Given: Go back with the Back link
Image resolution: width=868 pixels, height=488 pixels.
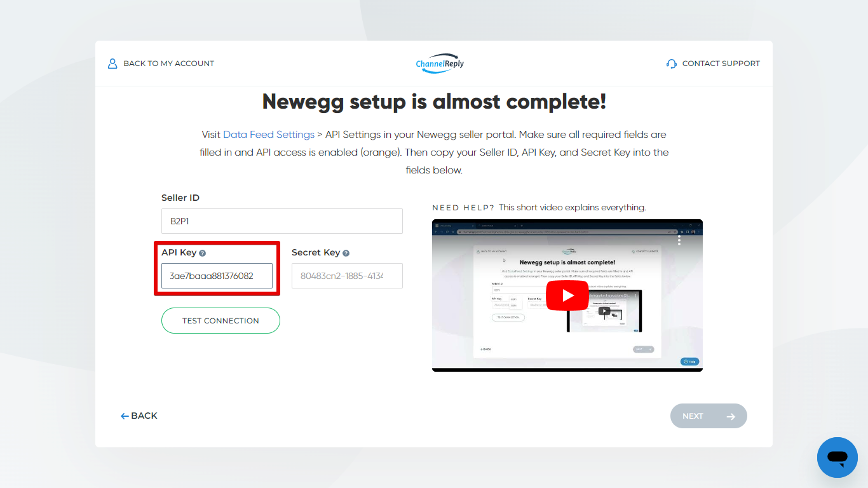Looking at the screenshot, I should pyautogui.click(x=139, y=416).
